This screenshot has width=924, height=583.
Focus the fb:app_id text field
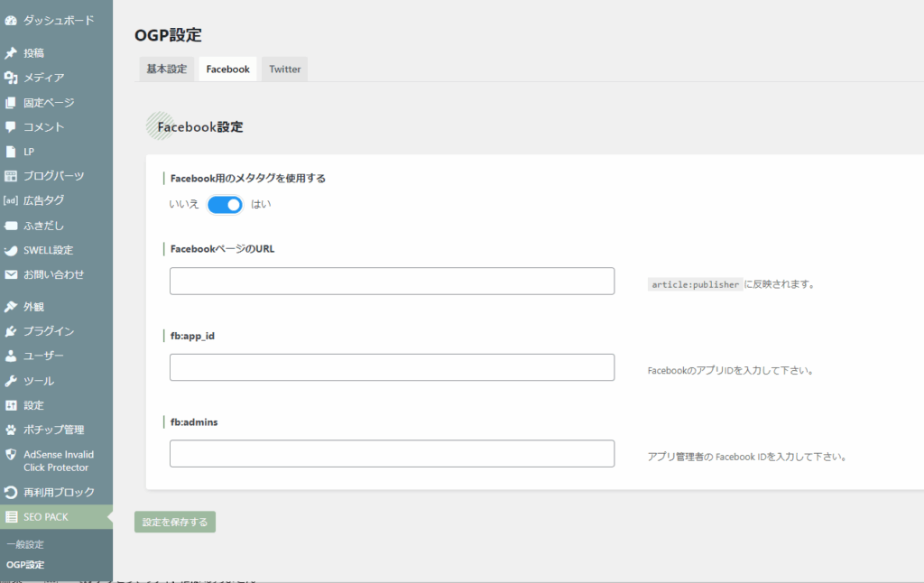[x=392, y=367]
